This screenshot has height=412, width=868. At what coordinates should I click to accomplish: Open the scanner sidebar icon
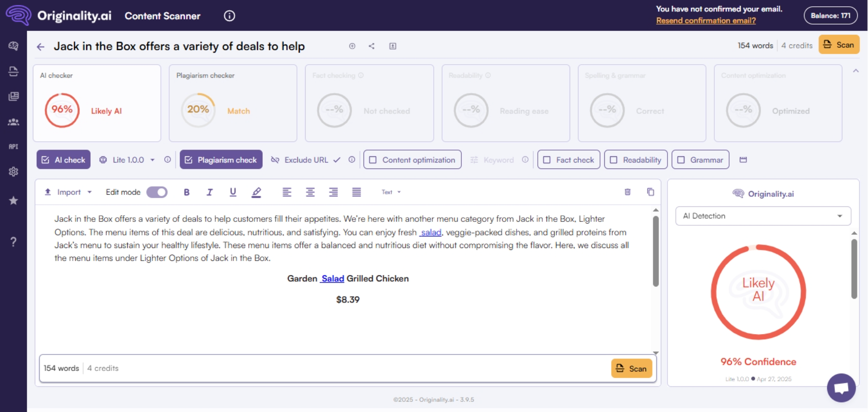[x=13, y=71]
